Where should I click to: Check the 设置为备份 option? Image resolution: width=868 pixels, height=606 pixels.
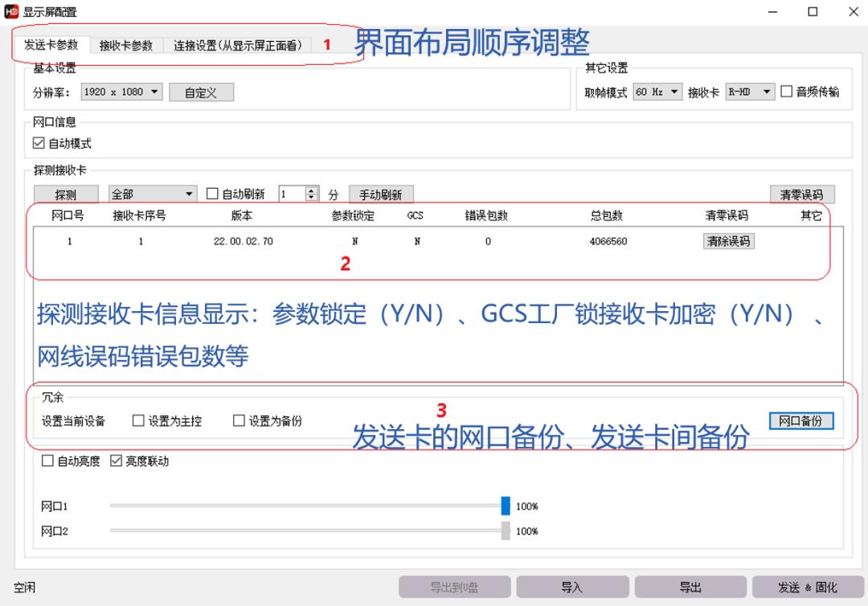pyautogui.click(x=240, y=420)
